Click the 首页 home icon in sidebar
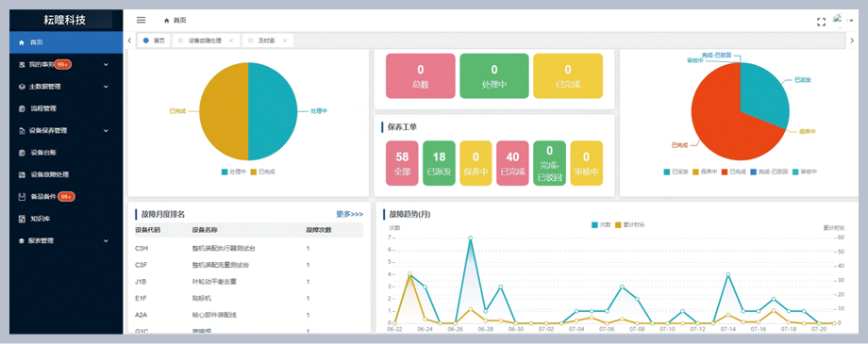 (22, 42)
